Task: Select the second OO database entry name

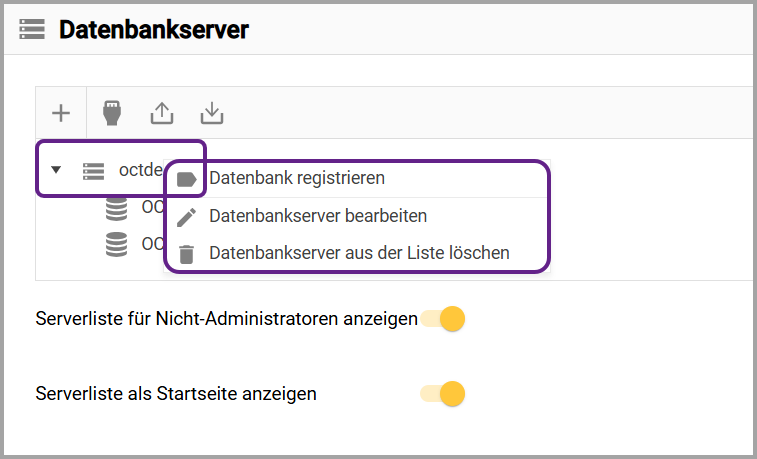Action: pyautogui.click(x=151, y=244)
